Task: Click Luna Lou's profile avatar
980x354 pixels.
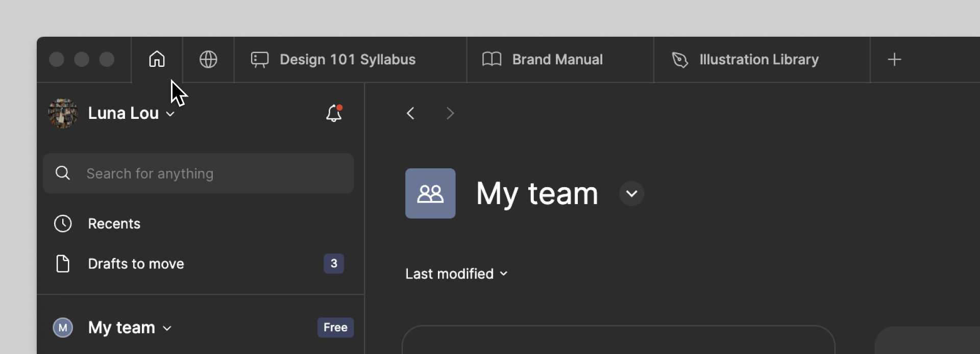Action: pos(63,113)
